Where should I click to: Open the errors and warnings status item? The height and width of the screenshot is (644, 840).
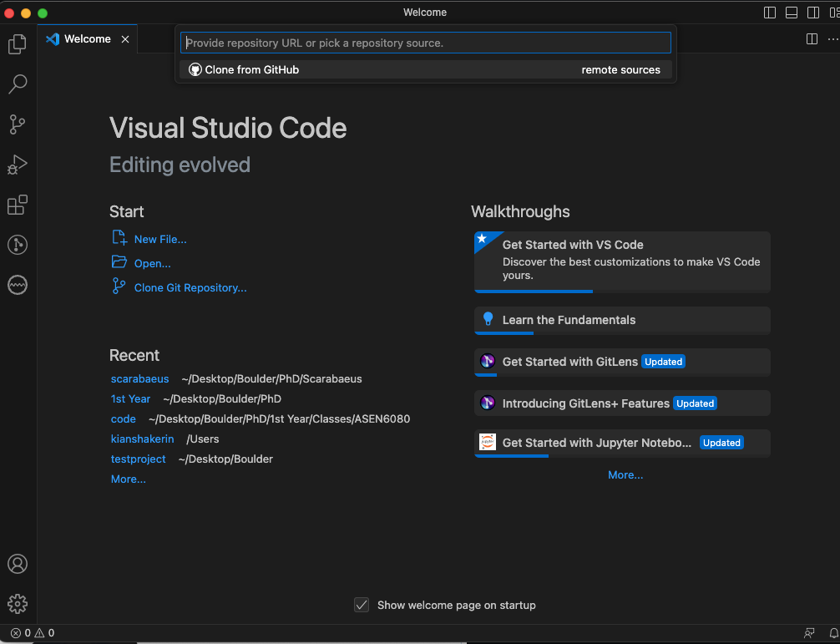pos(33,633)
